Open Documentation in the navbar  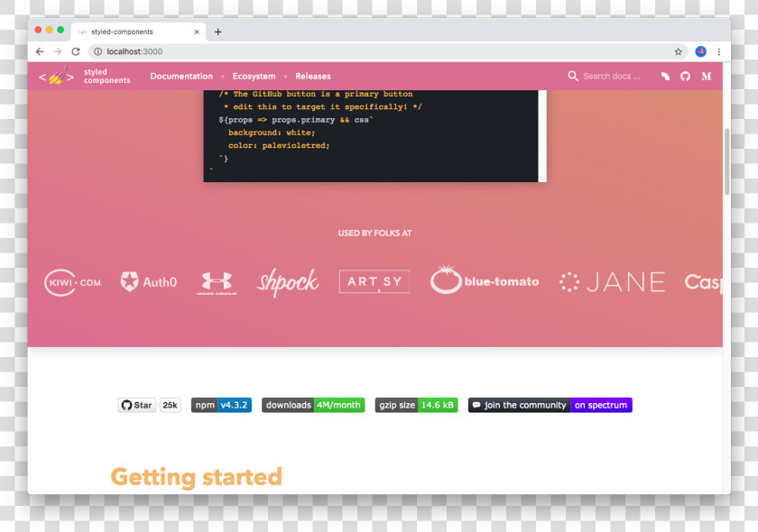pyautogui.click(x=181, y=77)
